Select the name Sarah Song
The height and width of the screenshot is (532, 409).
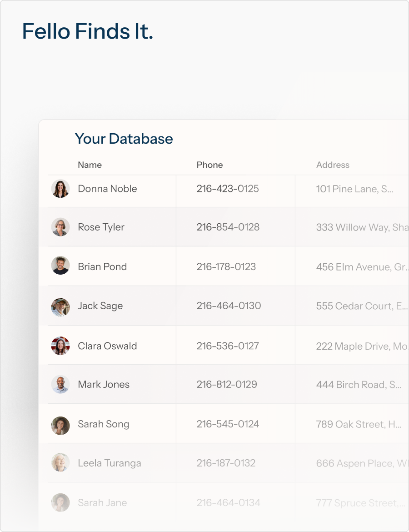coord(104,424)
